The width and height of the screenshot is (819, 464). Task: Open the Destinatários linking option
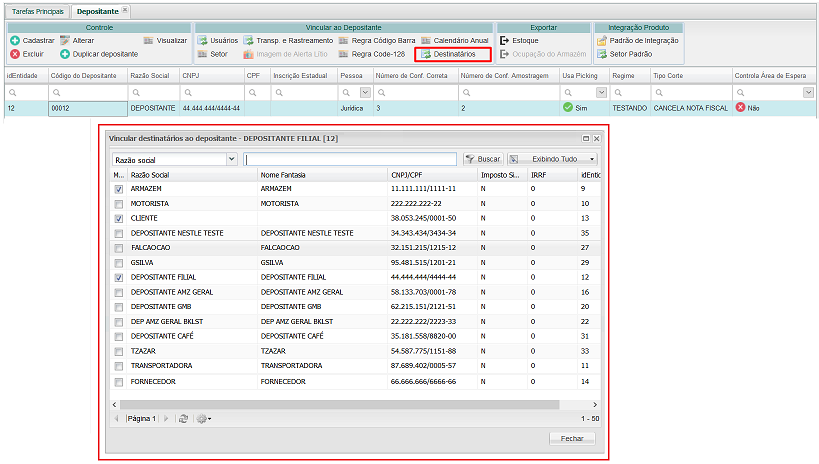(454, 54)
